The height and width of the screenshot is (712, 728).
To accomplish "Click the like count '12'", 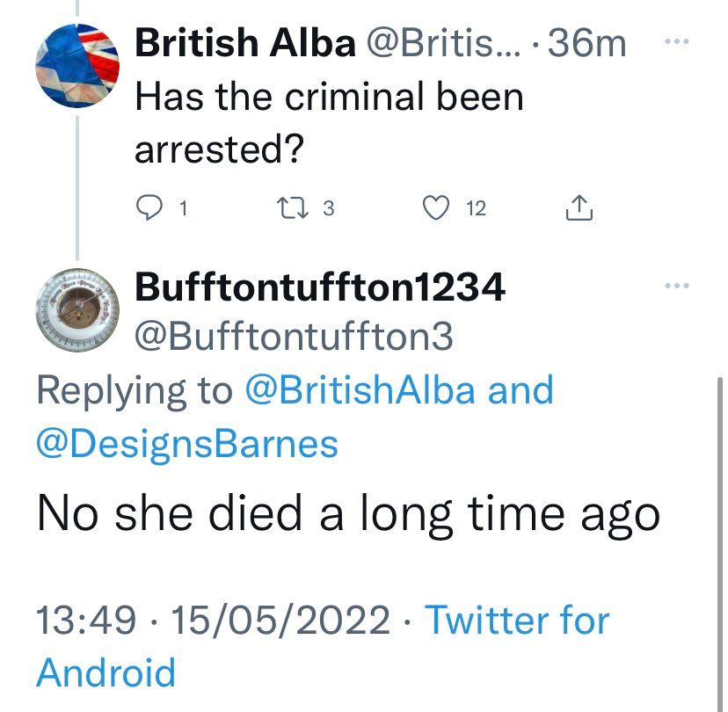I will pos(475,209).
